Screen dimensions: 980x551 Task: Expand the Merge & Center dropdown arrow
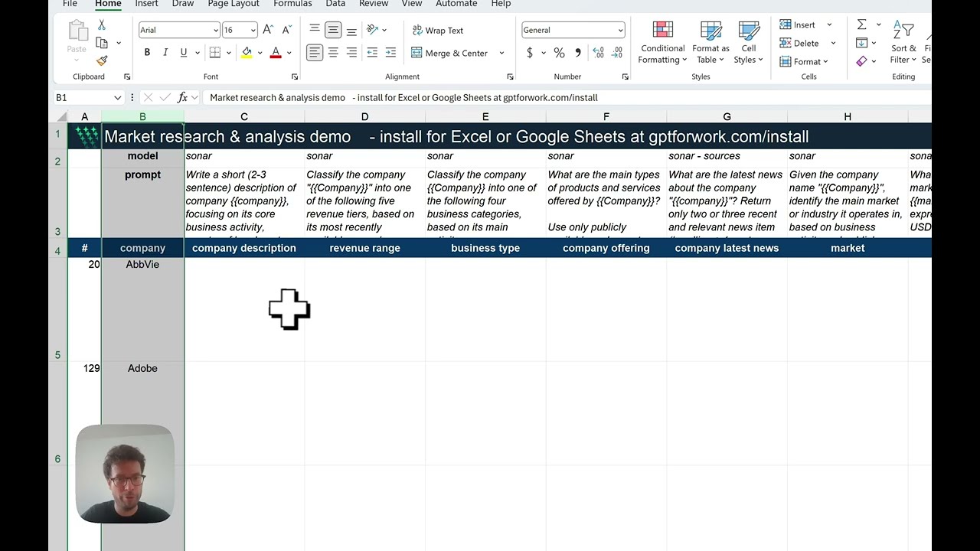click(x=502, y=53)
